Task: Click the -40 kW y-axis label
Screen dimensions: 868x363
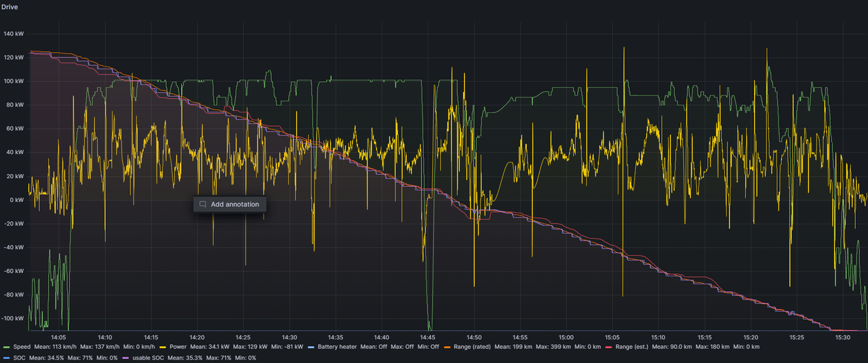Action: (14, 247)
